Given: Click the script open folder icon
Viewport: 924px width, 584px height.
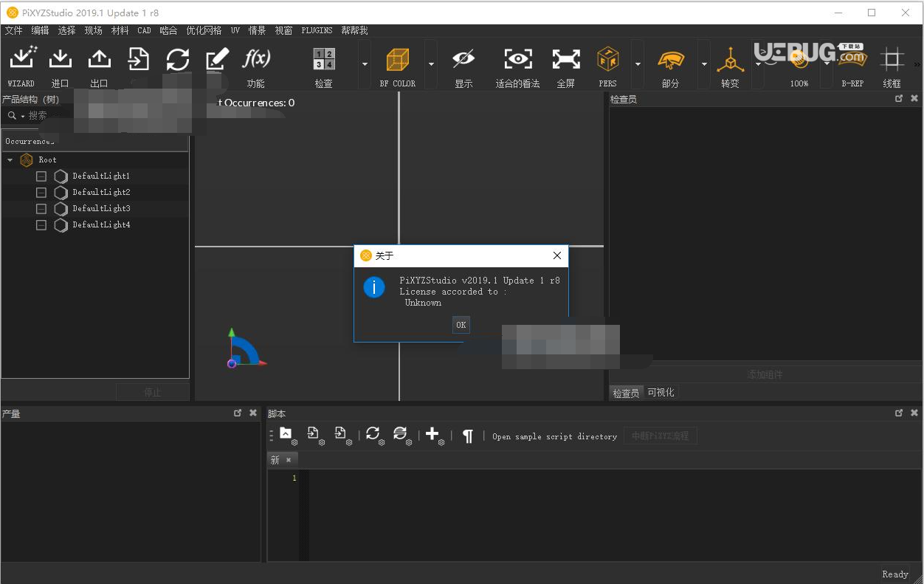Looking at the screenshot, I should (x=286, y=435).
